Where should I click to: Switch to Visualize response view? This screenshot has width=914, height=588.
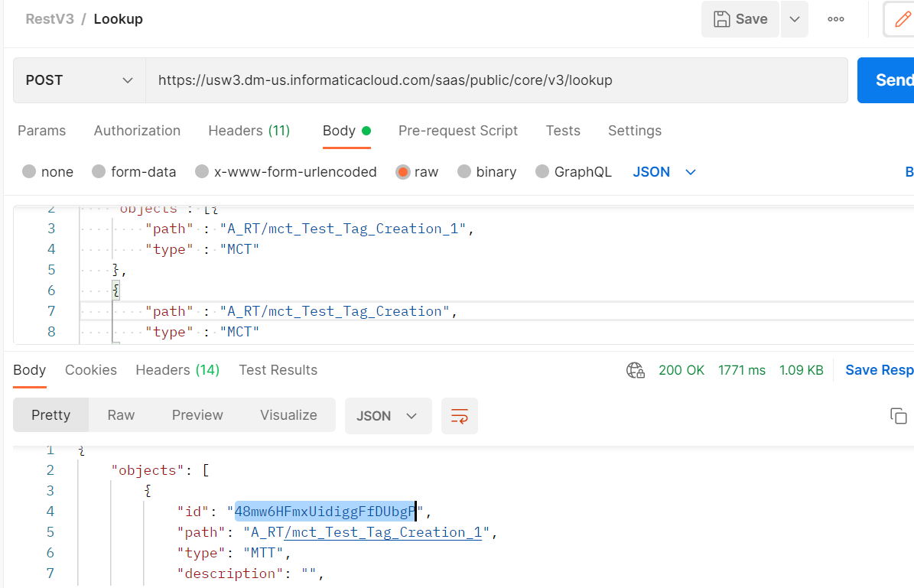[288, 415]
